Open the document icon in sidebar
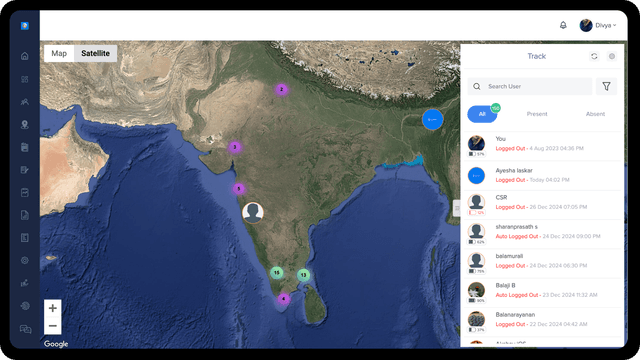Viewport: 640px width, 360px height. [x=24, y=215]
